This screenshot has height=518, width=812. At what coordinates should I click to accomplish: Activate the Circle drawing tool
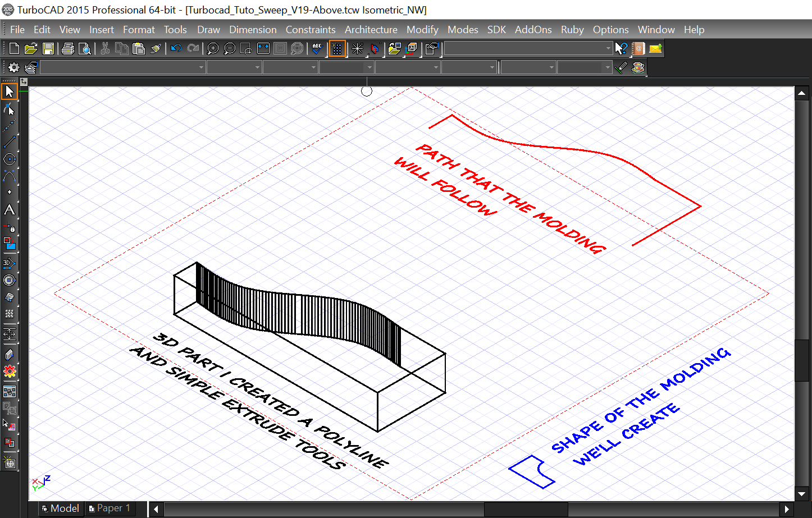[9, 159]
